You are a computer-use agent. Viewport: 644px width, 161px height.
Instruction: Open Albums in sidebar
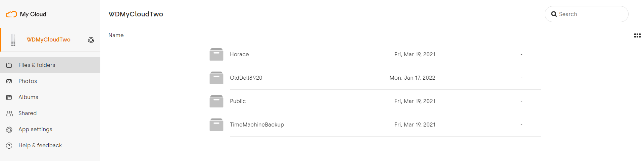click(x=28, y=97)
